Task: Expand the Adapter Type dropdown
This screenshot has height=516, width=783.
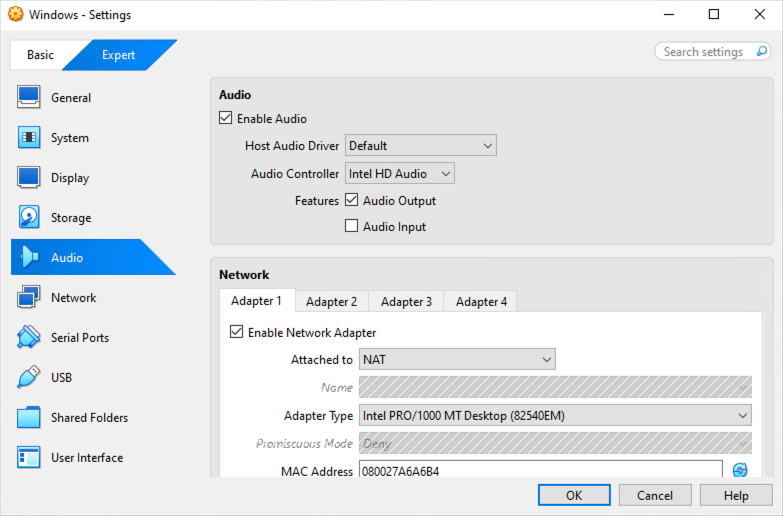Action: [x=555, y=415]
